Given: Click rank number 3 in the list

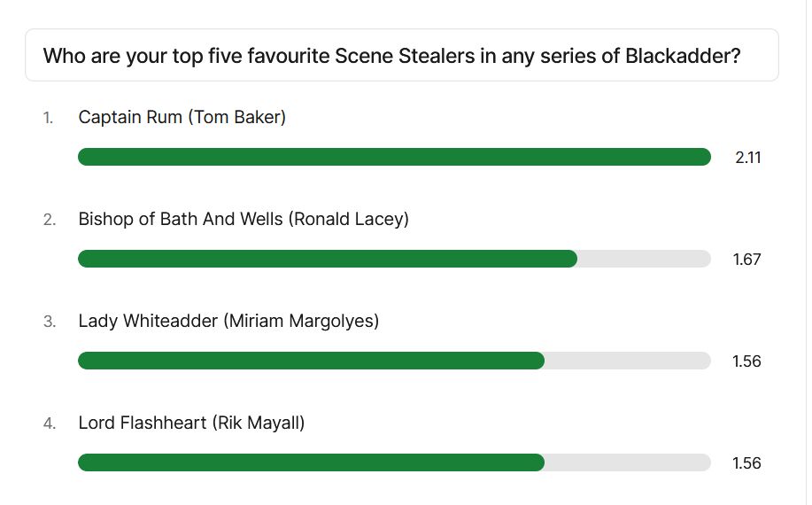Looking at the screenshot, I should [50, 322].
